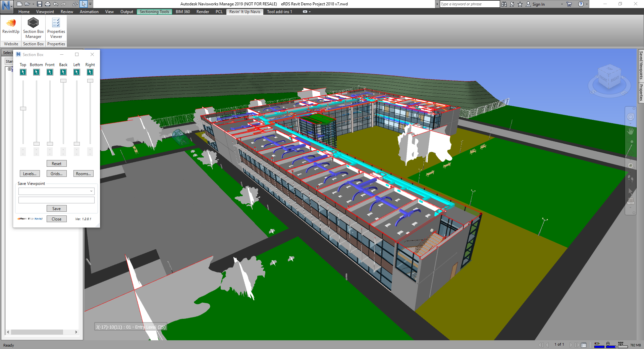Select the Pan hand tool
Screen dimensions: 644x349
pyautogui.click(x=631, y=131)
